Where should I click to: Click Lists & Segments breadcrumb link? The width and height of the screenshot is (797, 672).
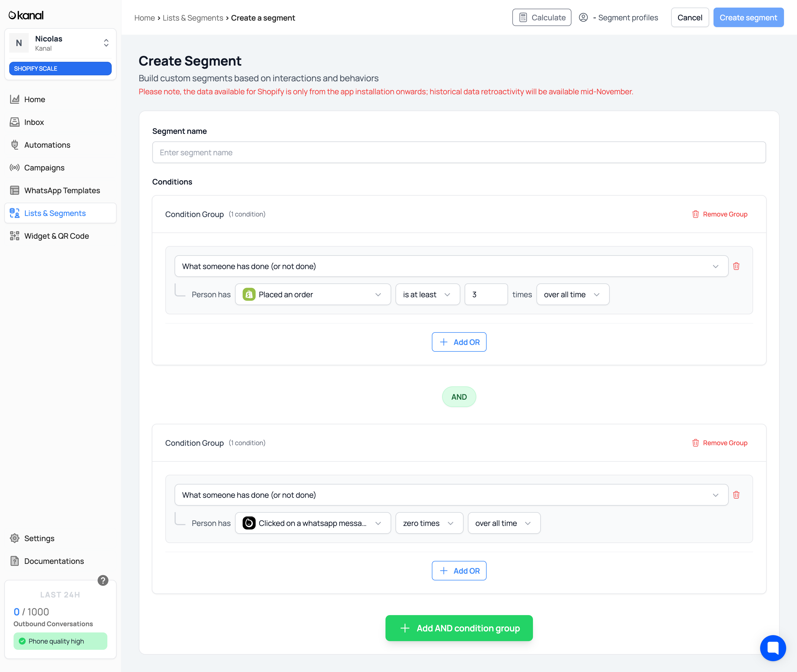click(x=193, y=18)
